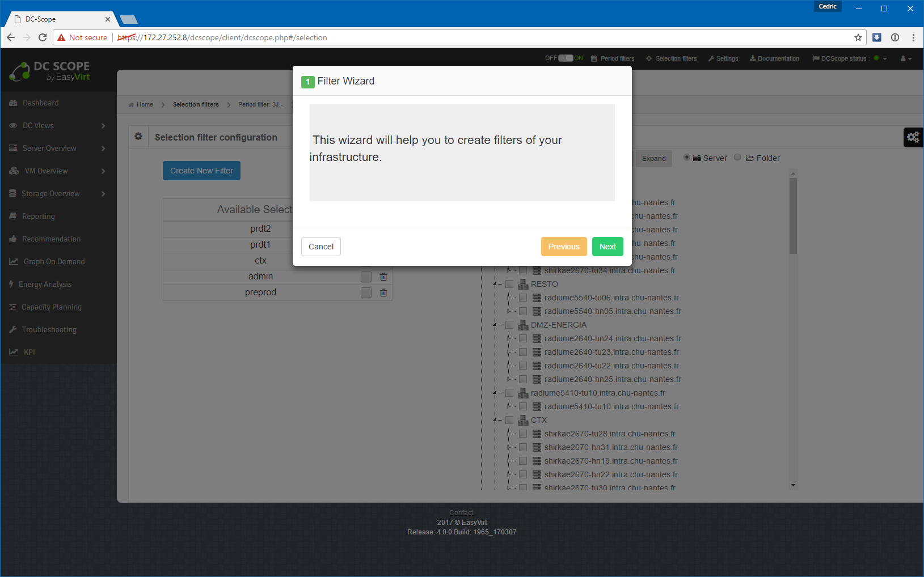Image resolution: width=924 pixels, height=577 pixels.
Task: Delete the preprod filter via trash icon
Action: (x=383, y=292)
